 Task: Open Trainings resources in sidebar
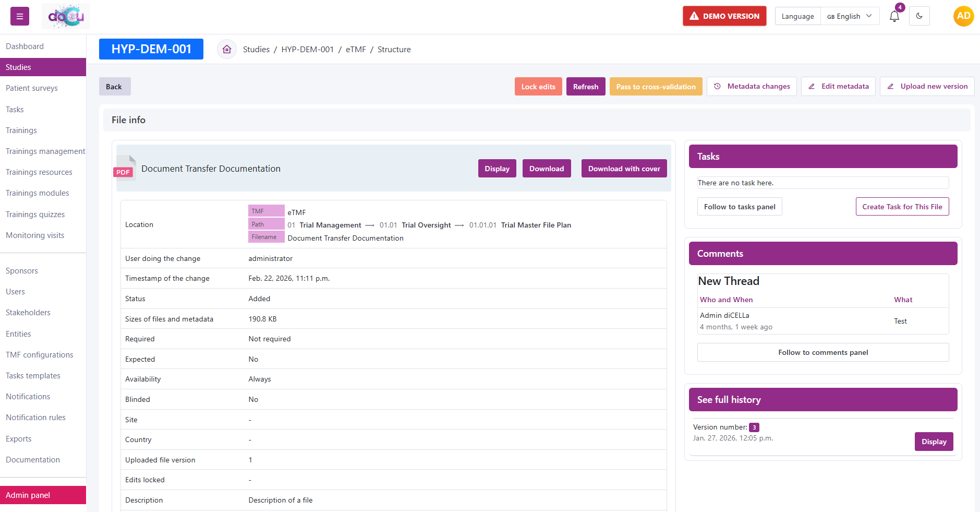pyautogui.click(x=43, y=172)
